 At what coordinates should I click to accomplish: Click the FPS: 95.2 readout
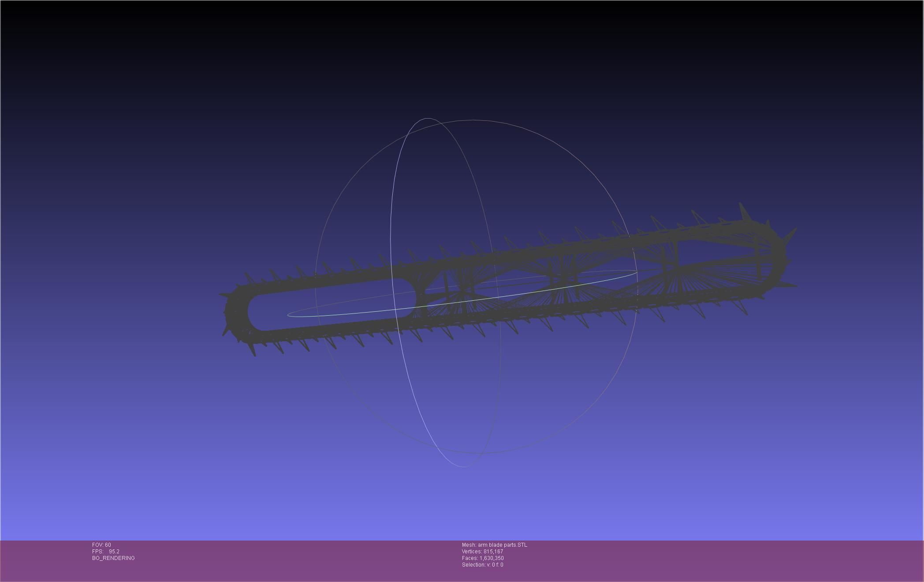coord(106,552)
